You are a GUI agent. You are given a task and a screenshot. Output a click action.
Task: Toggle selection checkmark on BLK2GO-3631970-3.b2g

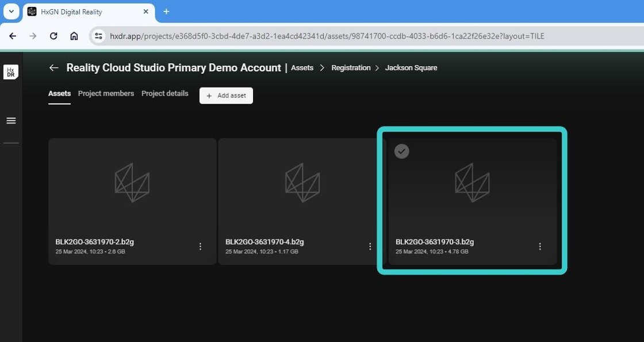[402, 151]
